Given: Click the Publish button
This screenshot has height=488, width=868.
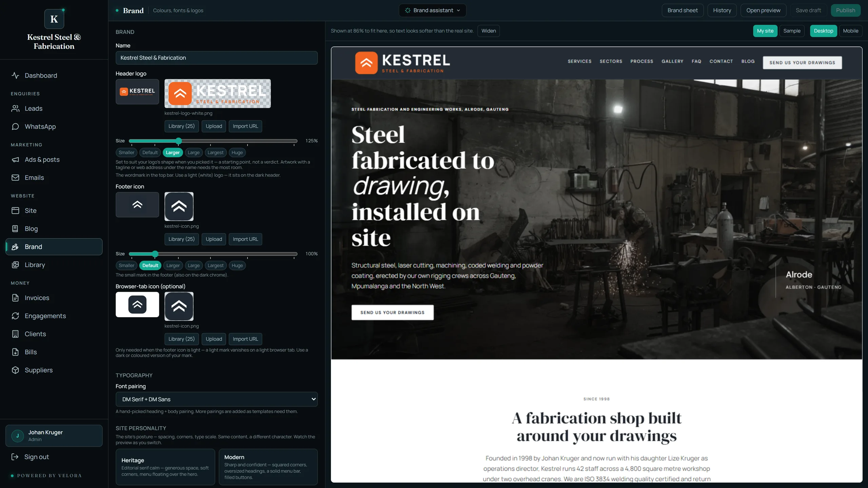Looking at the screenshot, I should point(845,11).
